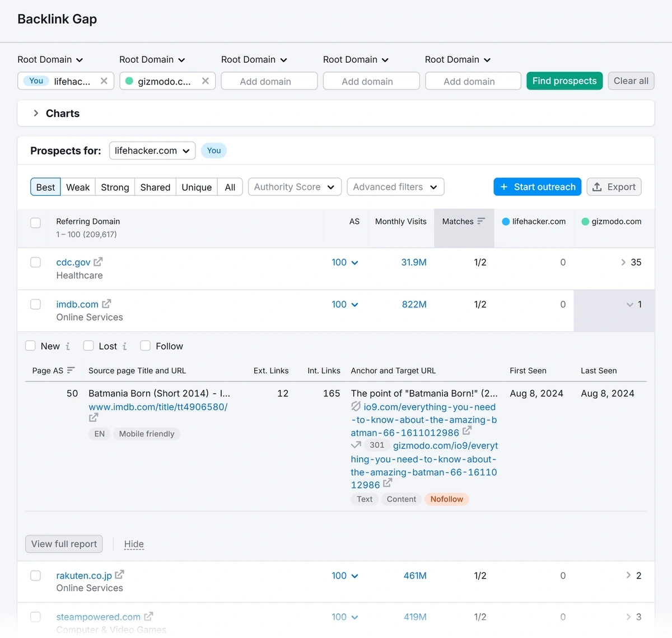Click the Hide link
The height and width of the screenshot is (638, 672).
134,544
